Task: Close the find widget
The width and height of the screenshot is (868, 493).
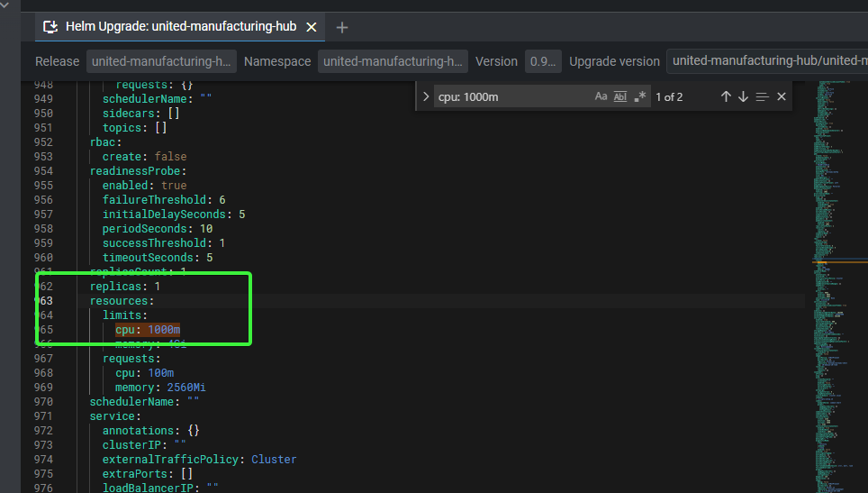Action: (782, 96)
